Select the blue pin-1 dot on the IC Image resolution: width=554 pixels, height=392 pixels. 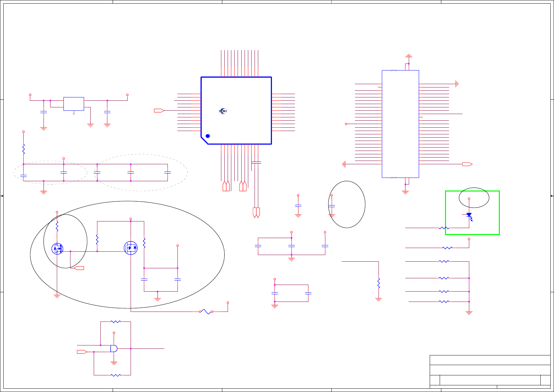(208, 136)
